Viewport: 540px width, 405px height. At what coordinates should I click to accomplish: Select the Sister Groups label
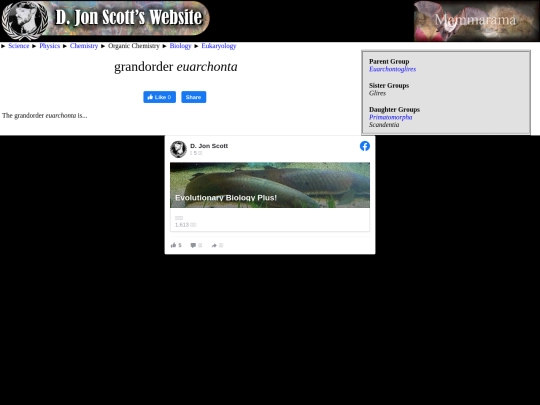pos(389,86)
